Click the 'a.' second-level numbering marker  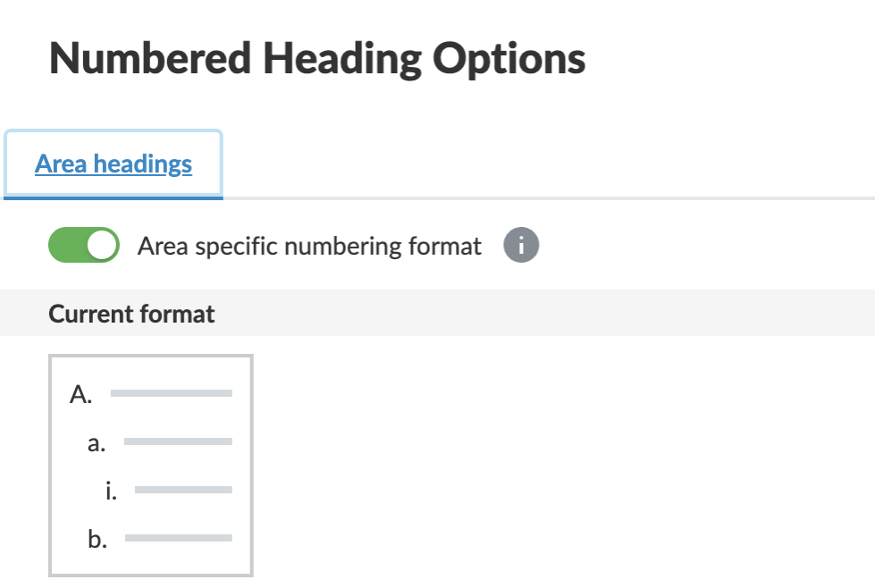point(97,442)
